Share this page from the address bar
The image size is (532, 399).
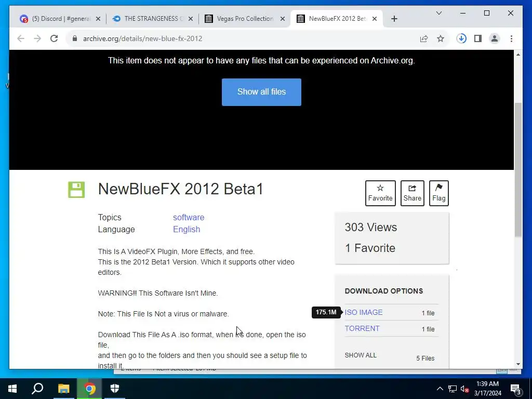[424, 38]
